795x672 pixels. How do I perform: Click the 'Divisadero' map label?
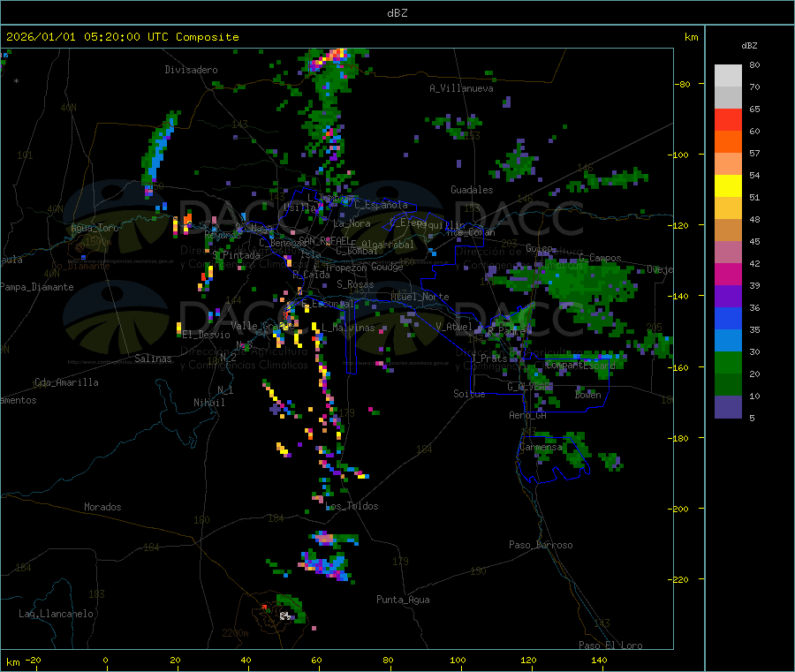191,70
